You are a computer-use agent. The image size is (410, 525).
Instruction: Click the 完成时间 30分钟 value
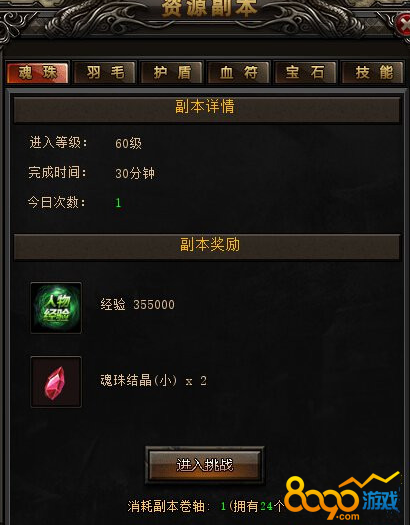click(x=135, y=173)
